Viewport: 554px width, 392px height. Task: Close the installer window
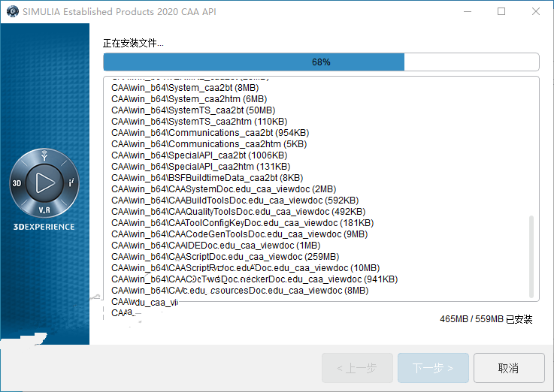(x=536, y=12)
